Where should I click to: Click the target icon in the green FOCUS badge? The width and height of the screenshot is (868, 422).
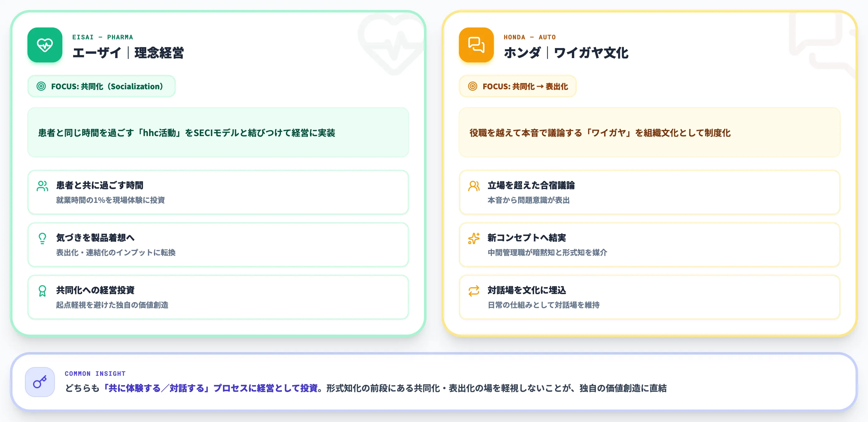(41, 86)
